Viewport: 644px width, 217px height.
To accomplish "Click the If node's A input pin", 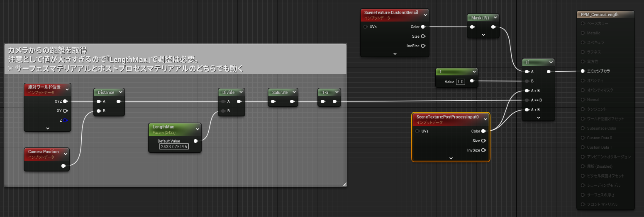I will click(x=527, y=71).
